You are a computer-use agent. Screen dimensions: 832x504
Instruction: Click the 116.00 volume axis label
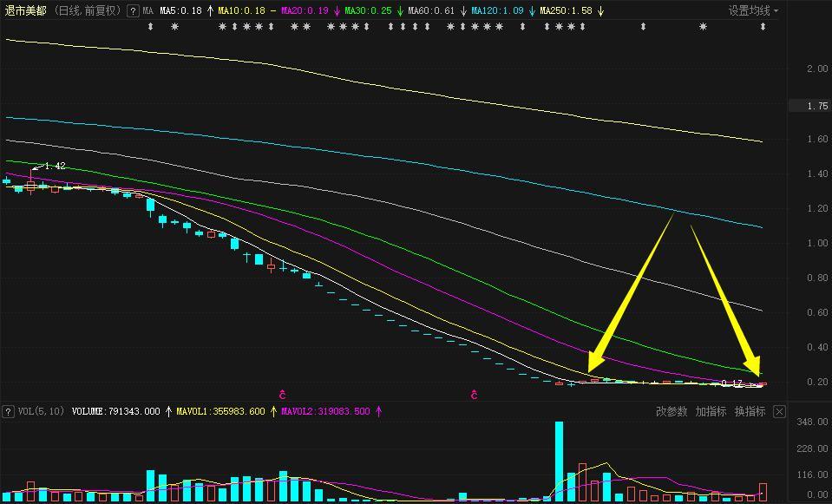[812, 475]
